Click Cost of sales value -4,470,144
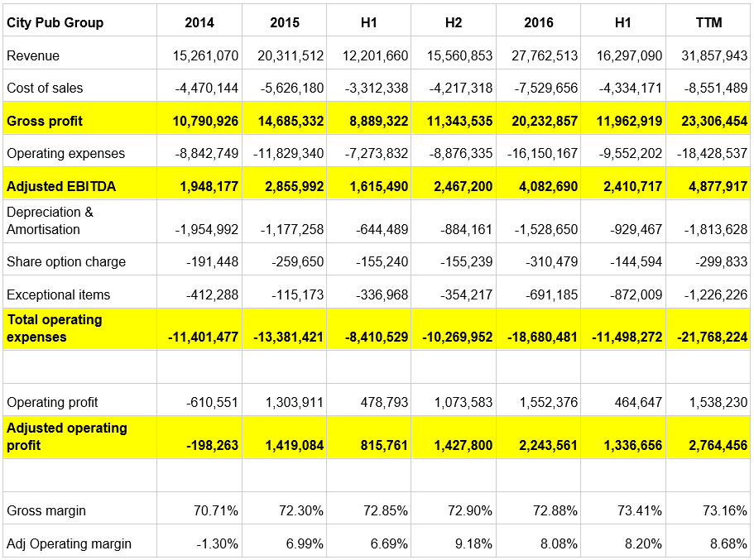This screenshot has width=754, height=560. pyautogui.click(x=206, y=88)
